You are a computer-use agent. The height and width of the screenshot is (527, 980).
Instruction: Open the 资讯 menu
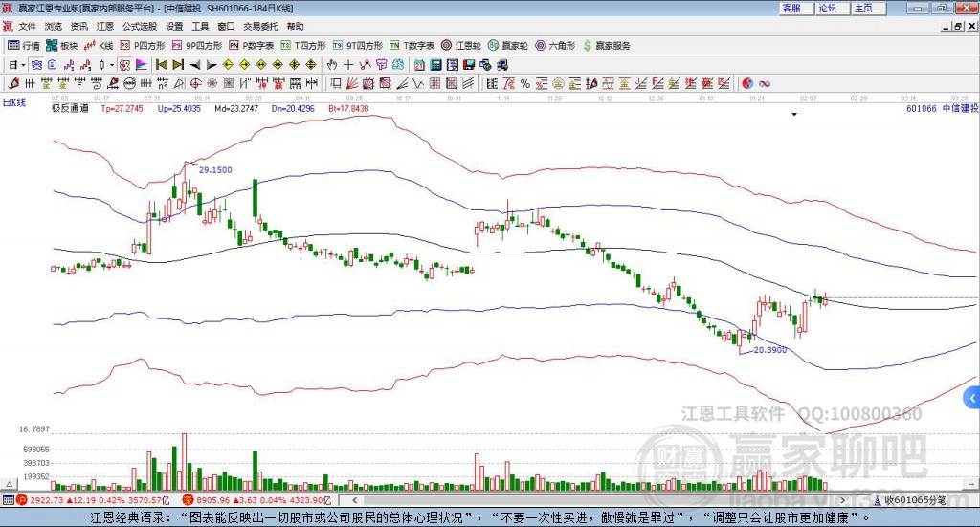tap(79, 26)
